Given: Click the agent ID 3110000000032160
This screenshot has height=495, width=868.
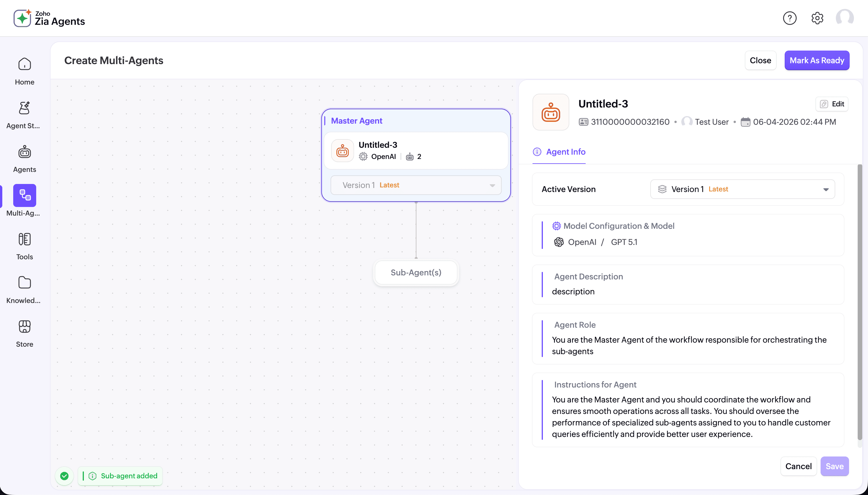Looking at the screenshot, I should pyautogui.click(x=630, y=122).
